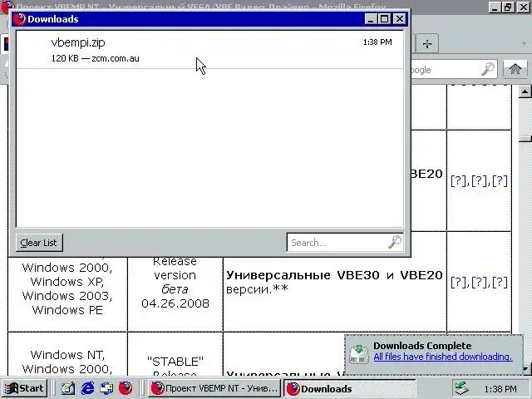532x399 pixels.
Task: Click the Downloads window title bar icon
Action: pyautogui.click(x=20, y=19)
